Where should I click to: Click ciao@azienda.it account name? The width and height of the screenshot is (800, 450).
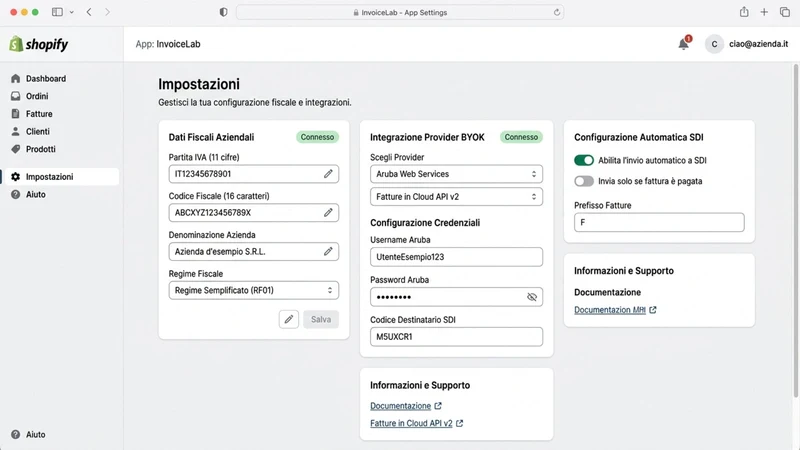[758, 44]
